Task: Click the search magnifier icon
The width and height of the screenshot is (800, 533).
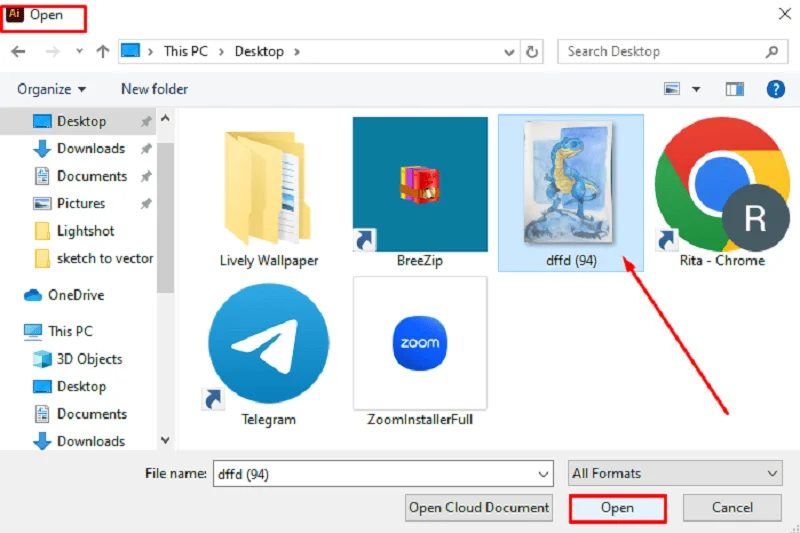Action: coord(772,52)
